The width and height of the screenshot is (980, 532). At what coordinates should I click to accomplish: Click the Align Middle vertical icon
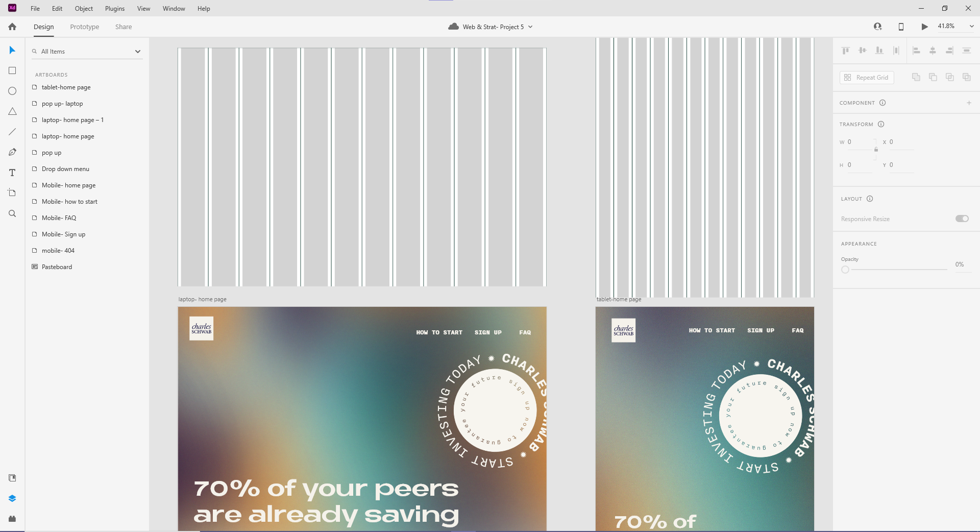863,50
